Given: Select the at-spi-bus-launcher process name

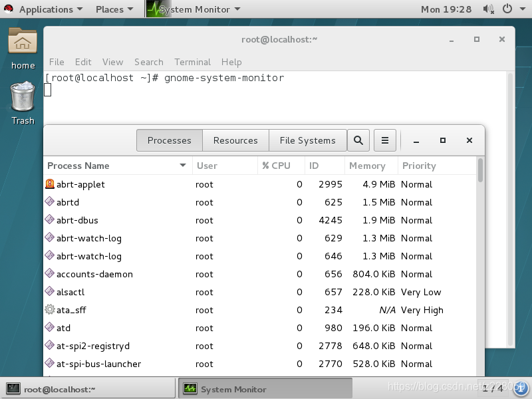Looking at the screenshot, I should [98, 364].
